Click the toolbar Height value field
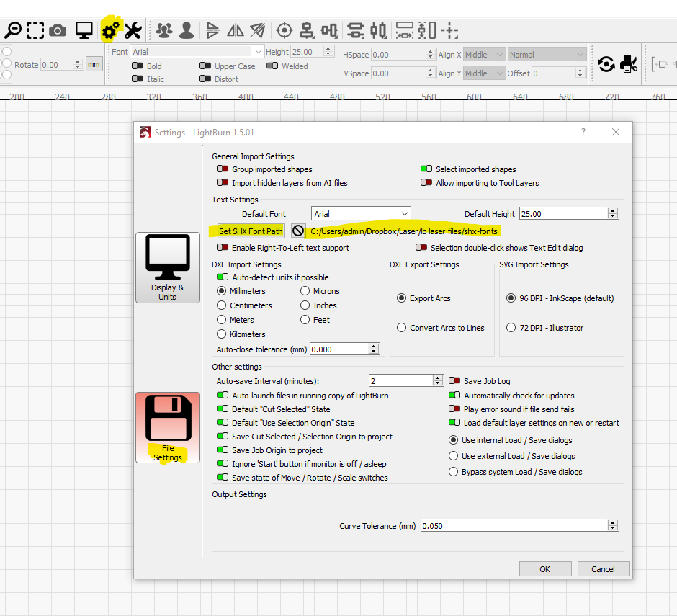 pyautogui.click(x=308, y=52)
